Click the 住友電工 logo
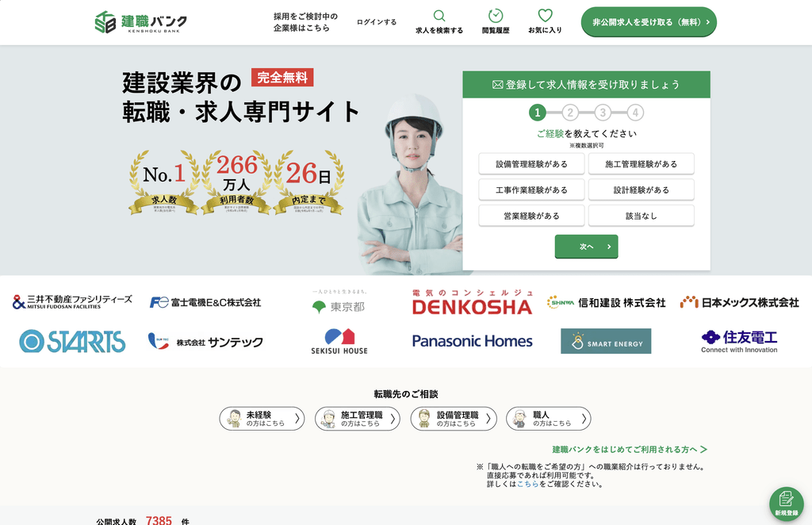812x525 pixels. (x=740, y=341)
